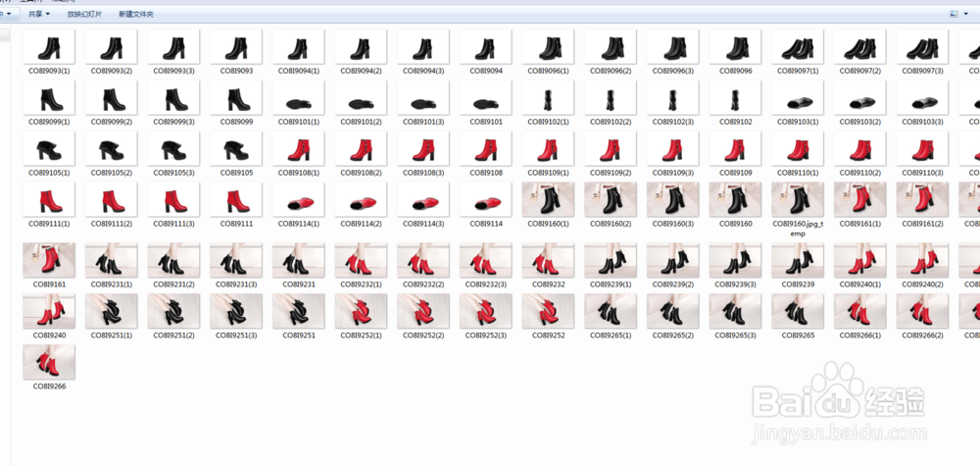Select the CO8I9097(1) pair of boots thumbnail
This screenshot has height=466, width=980.
click(x=798, y=47)
